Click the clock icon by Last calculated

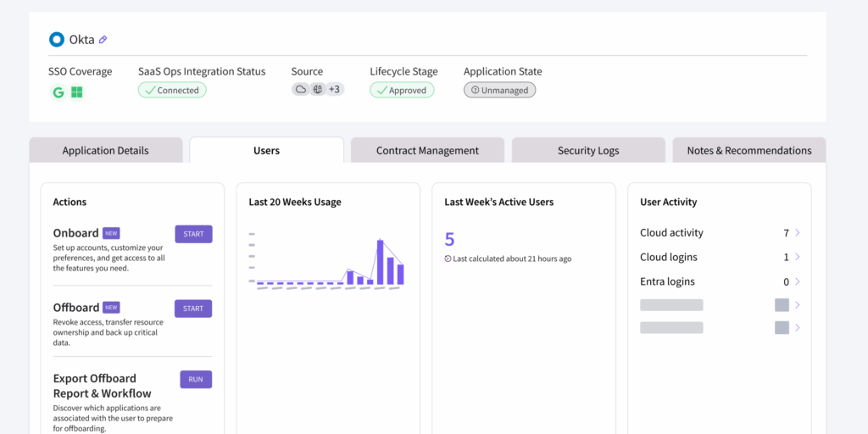pyautogui.click(x=448, y=259)
